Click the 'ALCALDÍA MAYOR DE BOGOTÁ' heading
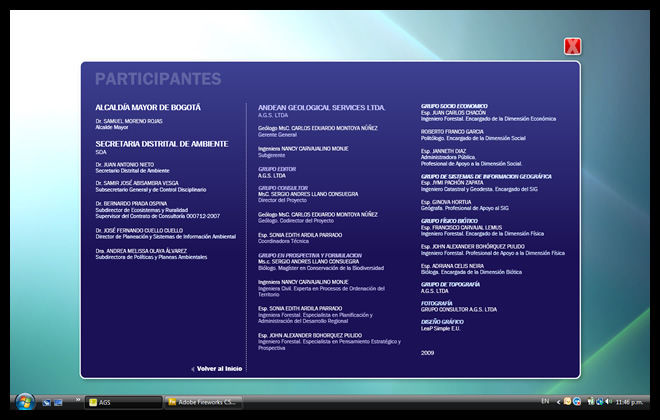660x420 pixels. click(x=147, y=107)
